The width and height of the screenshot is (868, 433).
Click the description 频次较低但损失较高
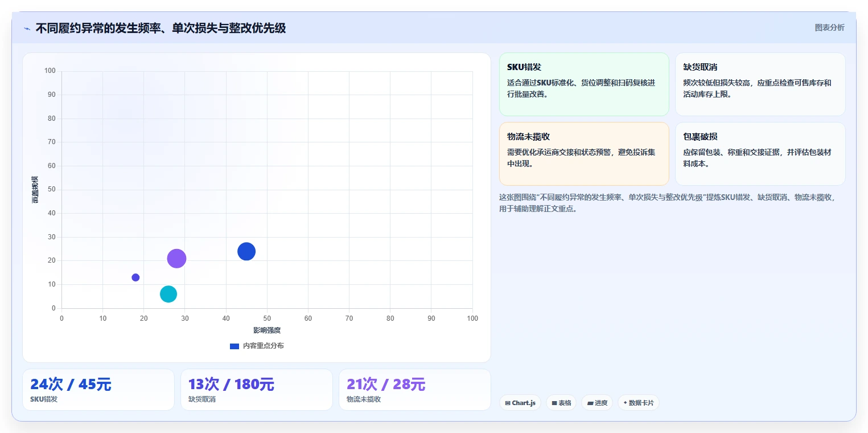click(758, 88)
